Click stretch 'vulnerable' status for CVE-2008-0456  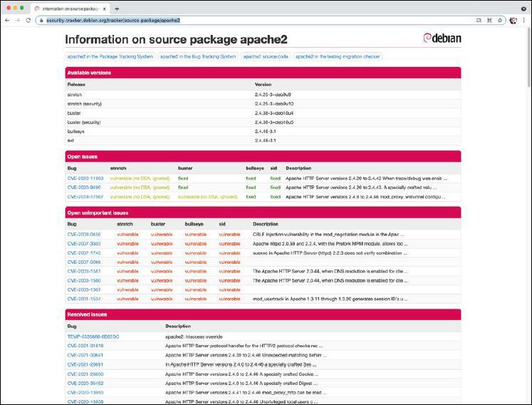coord(127,235)
